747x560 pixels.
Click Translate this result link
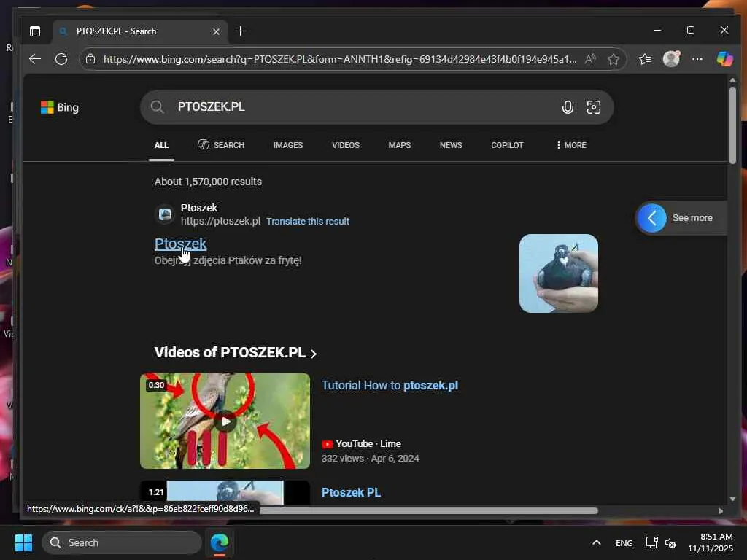(308, 222)
